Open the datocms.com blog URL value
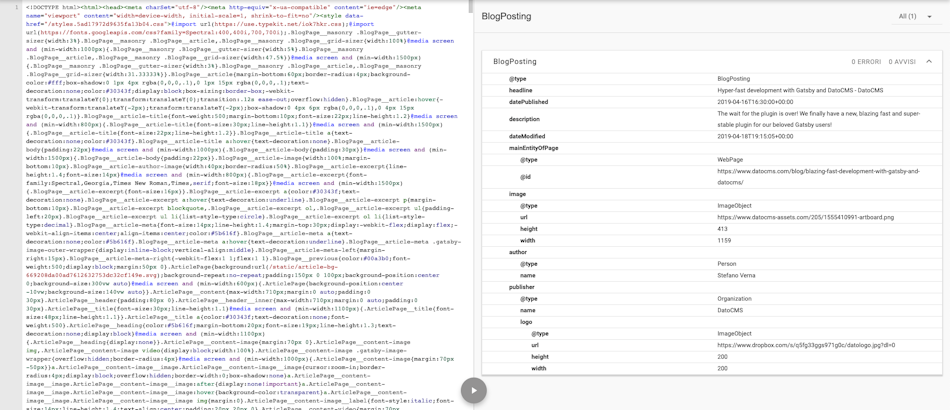Image resolution: width=950 pixels, height=410 pixels. click(819, 177)
